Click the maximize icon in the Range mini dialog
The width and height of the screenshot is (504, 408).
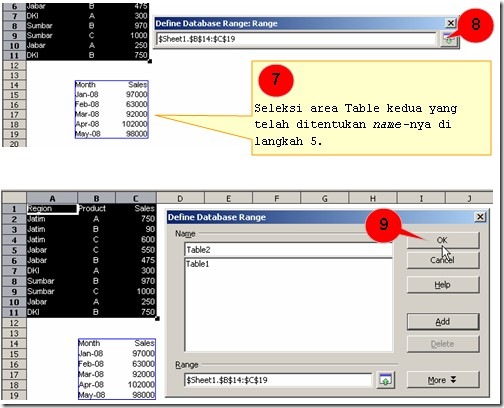point(449,40)
